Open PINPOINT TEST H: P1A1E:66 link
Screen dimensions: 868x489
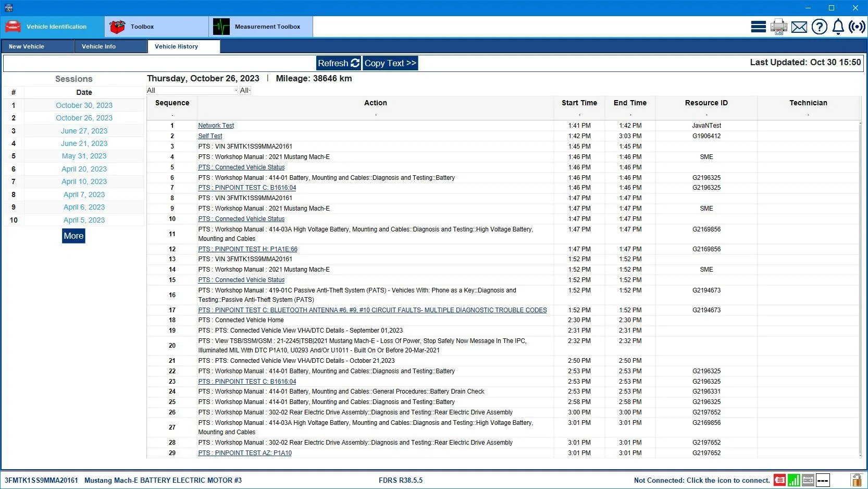click(247, 249)
